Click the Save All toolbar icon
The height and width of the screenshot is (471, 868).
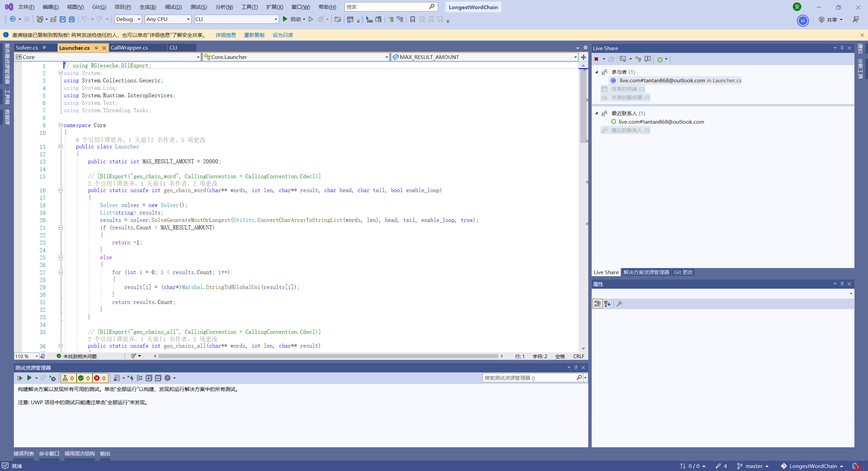coord(72,19)
